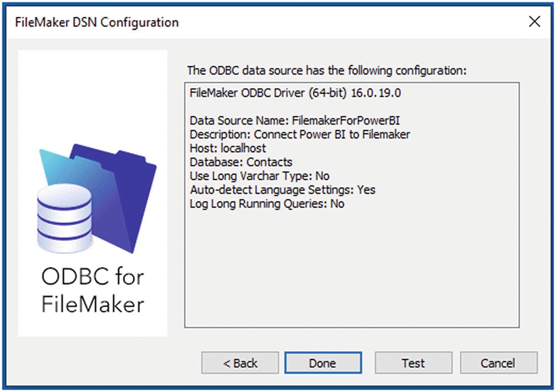Image resolution: width=556 pixels, height=392 pixels.
Task: Click Auto-detect Language Settings line
Action: [x=283, y=190]
